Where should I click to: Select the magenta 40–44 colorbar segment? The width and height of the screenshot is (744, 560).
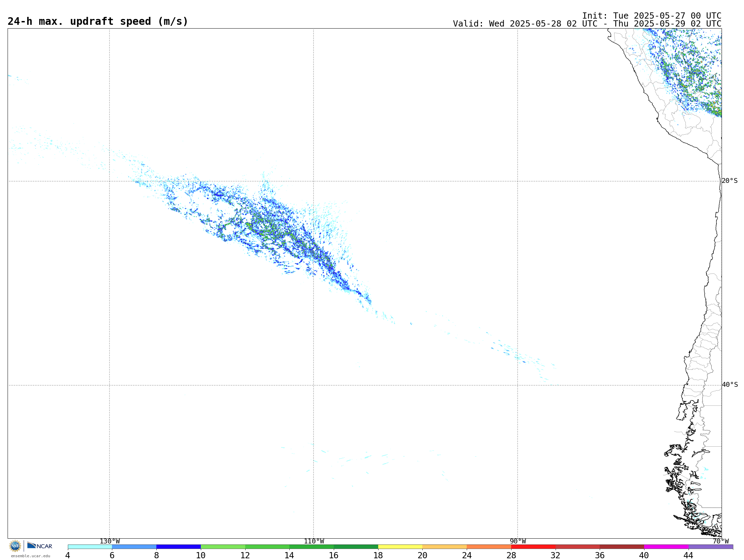[x=666, y=547]
